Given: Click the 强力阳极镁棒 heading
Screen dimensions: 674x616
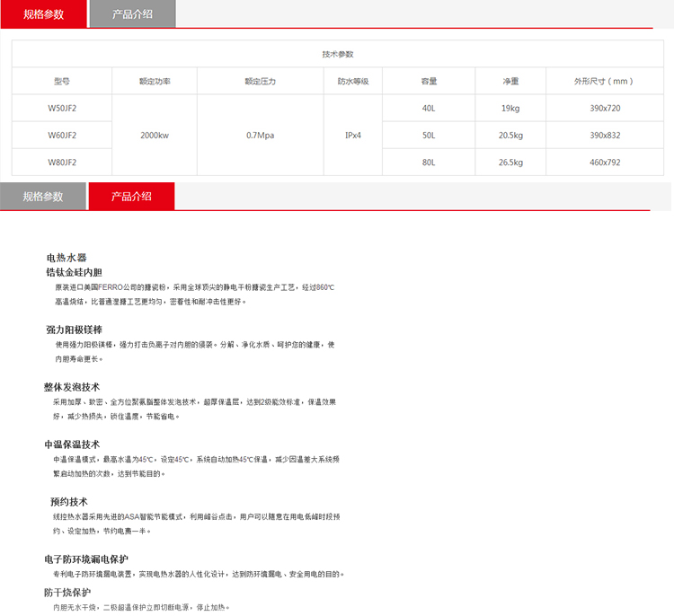Looking at the screenshot, I should coord(75,330).
